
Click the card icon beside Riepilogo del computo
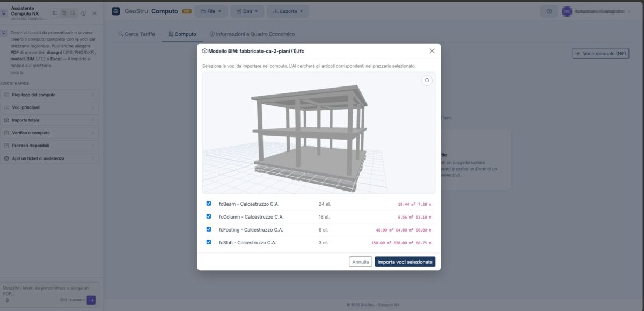click(x=6, y=95)
